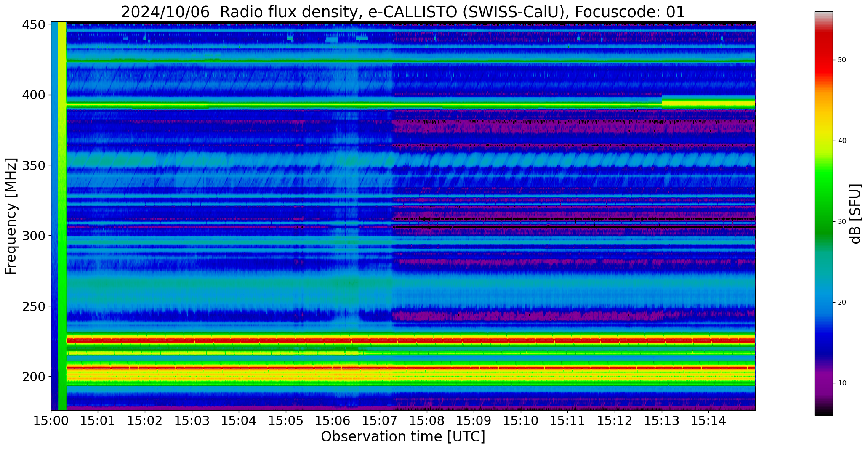Click the 15:07 time tick label
The image size is (868, 449).
click(x=380, y=420)
